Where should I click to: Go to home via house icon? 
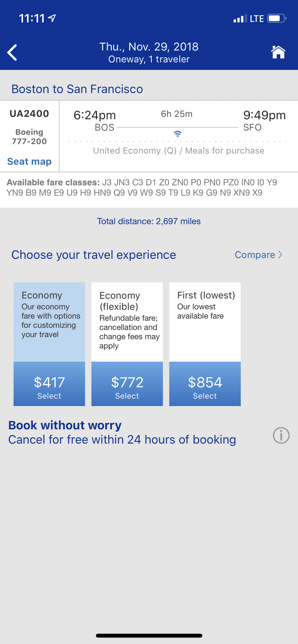tap(278, 52)
